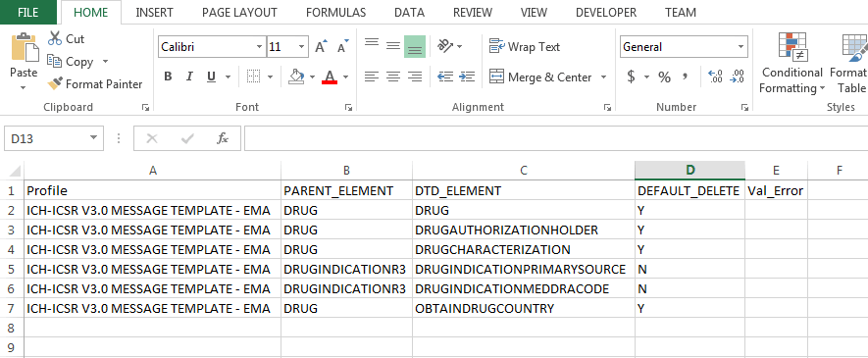Select column D header
868x358 pixels.
coord(689,171)
